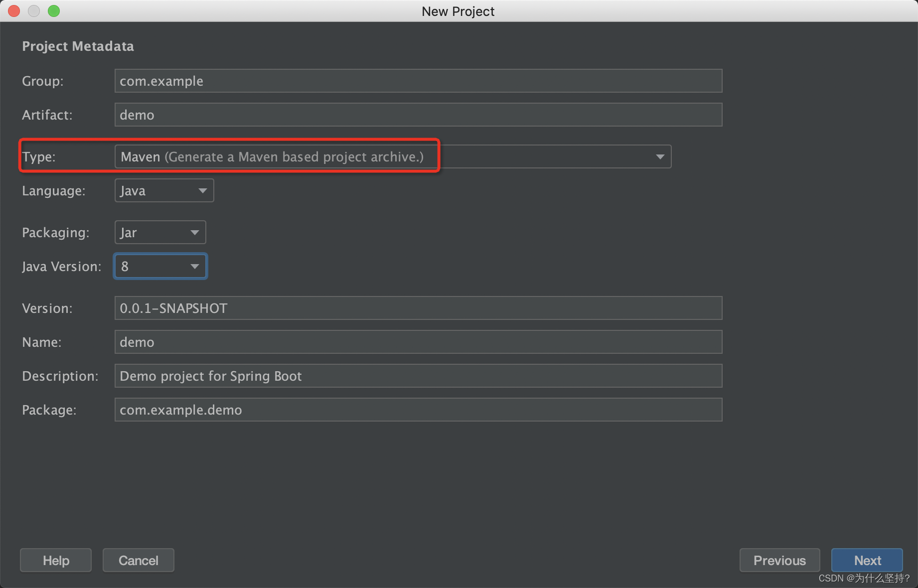Close the New Project window with red button

click(14, 10)
